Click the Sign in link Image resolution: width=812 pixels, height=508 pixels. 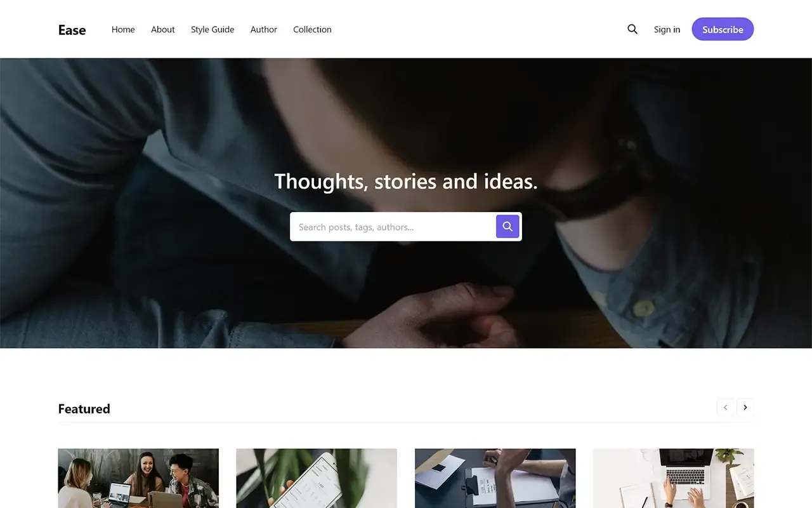click(667, 29)
